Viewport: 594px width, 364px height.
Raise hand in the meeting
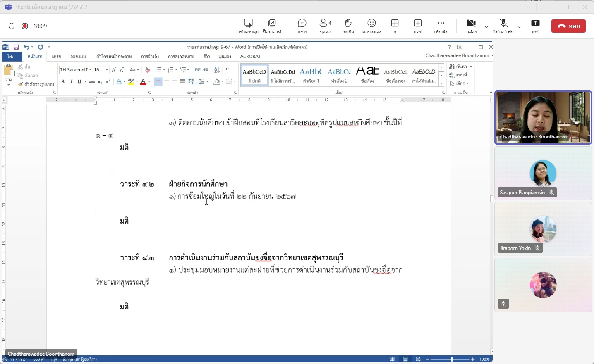(349, 26)
